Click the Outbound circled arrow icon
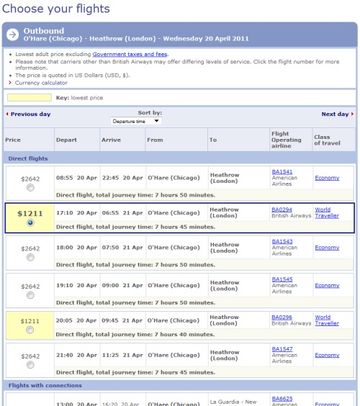Image resolution: width=360 pixels, height=406 pixels. click(13, 34)
